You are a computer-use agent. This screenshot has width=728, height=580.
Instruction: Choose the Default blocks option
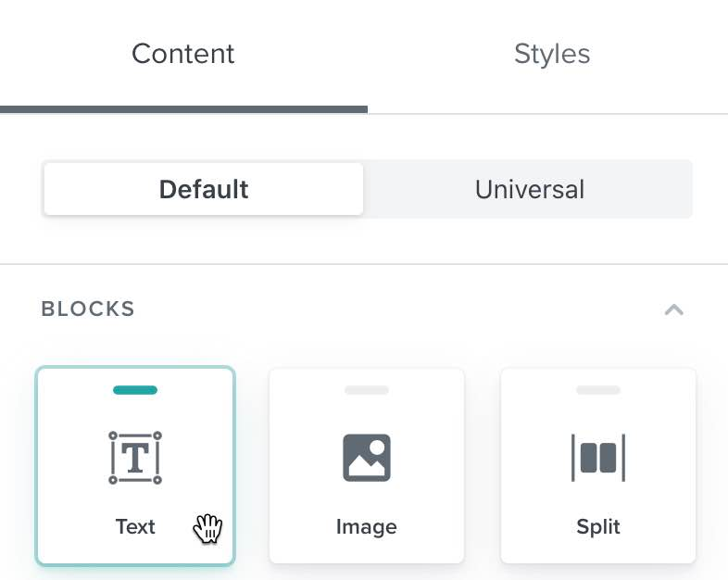tap(204, 189)
